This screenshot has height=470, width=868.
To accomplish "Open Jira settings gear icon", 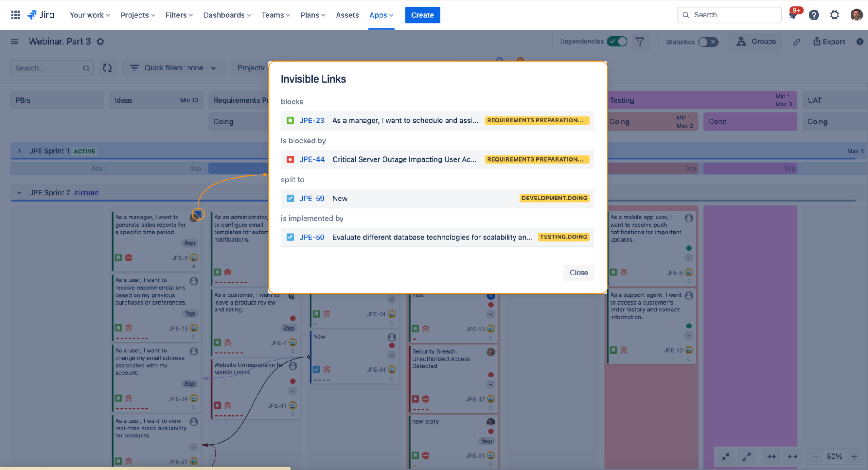I will tap(835, 15).
